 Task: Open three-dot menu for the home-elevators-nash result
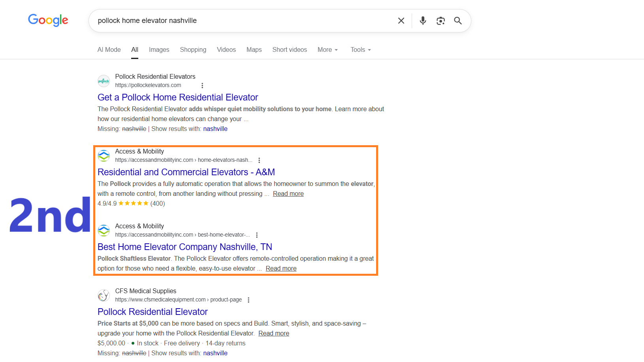tap(259, 160)
